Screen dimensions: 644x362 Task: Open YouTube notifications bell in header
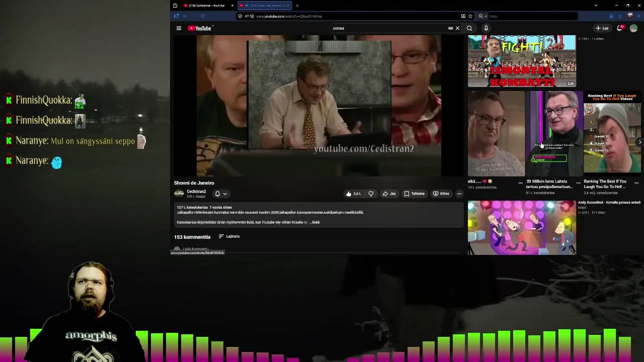[620, 28]
